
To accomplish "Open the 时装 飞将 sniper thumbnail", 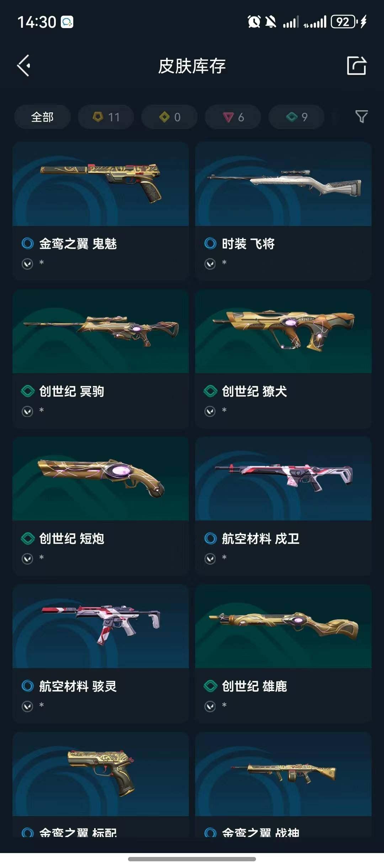I will tap(283, 184).
